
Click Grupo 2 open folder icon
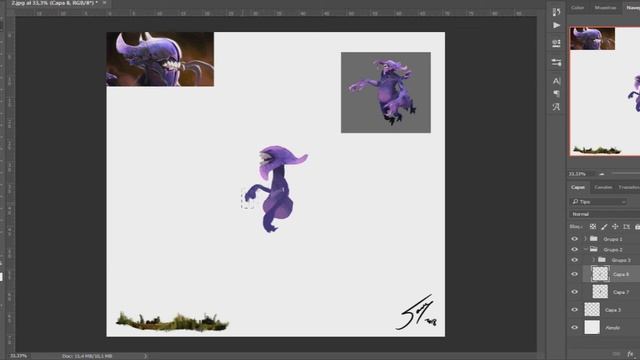pyautogui.click(x=594, y=249)
